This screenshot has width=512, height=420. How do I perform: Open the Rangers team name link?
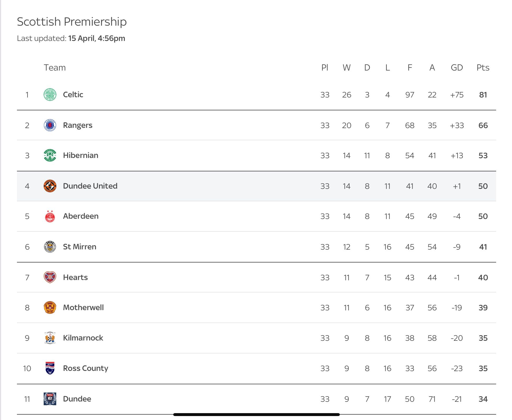(78, 125)
